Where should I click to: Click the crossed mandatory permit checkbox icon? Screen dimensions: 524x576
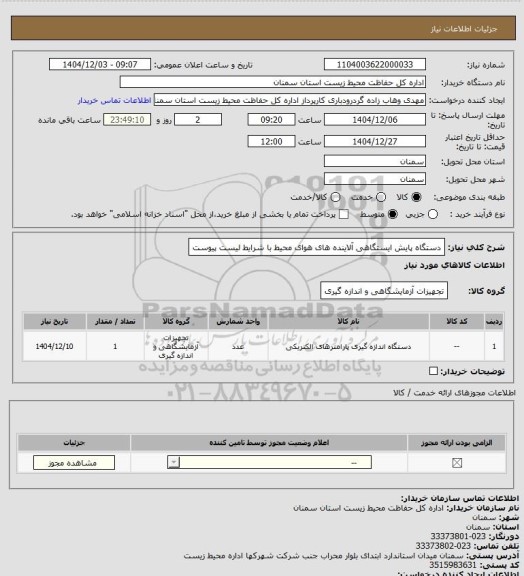pyautogui.click(x=457, y=463)
